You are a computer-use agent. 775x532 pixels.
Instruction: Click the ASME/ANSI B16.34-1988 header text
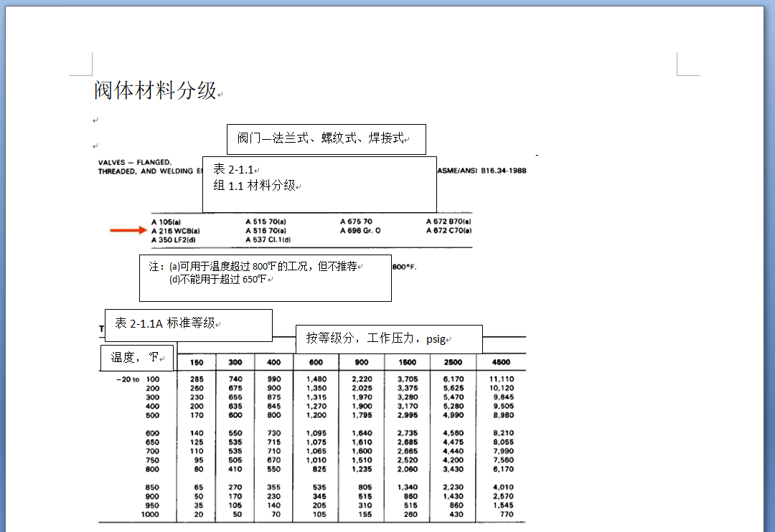pos(482,171)
